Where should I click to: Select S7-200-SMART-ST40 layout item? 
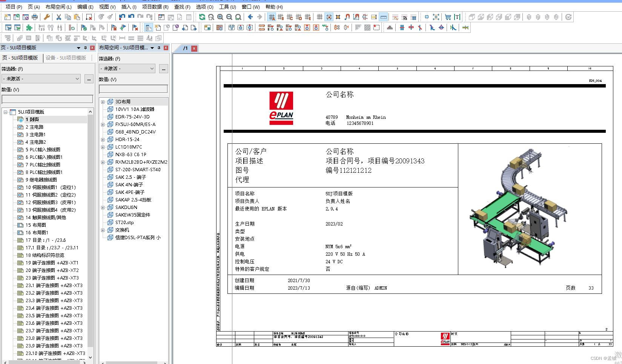pos(138,170)
